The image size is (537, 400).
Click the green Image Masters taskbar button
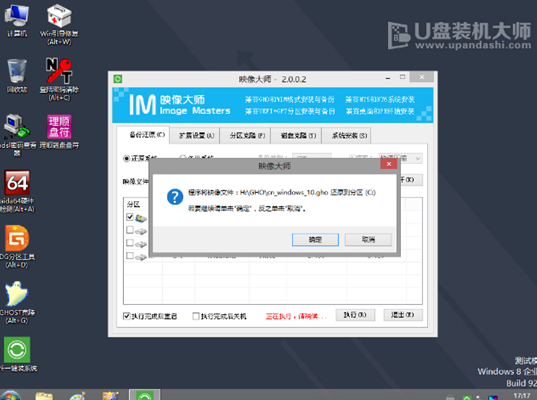point(145,396)
